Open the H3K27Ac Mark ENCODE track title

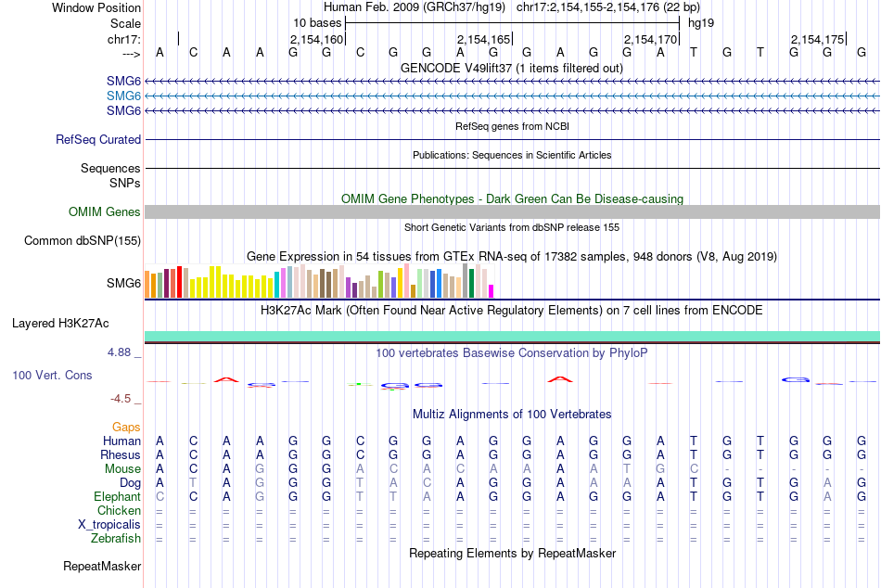pyautogui.click(x=511, y=311)
